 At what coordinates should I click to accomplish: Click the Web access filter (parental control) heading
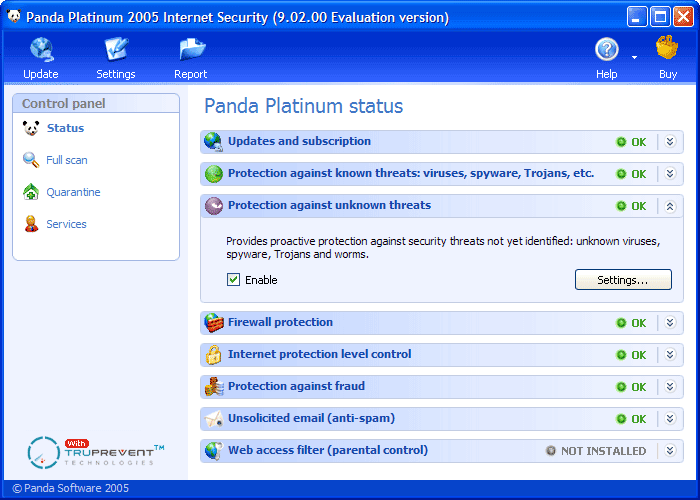tap(328, 450)
